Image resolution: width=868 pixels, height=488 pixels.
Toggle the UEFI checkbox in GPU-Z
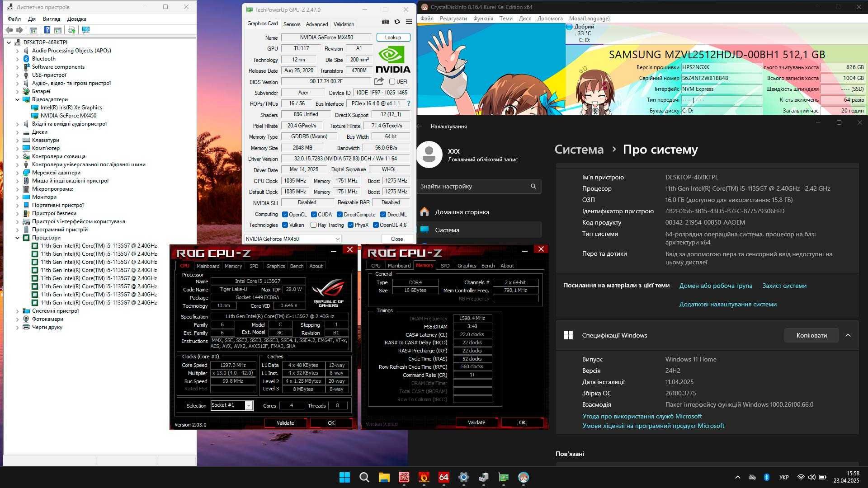pos(392,82)
